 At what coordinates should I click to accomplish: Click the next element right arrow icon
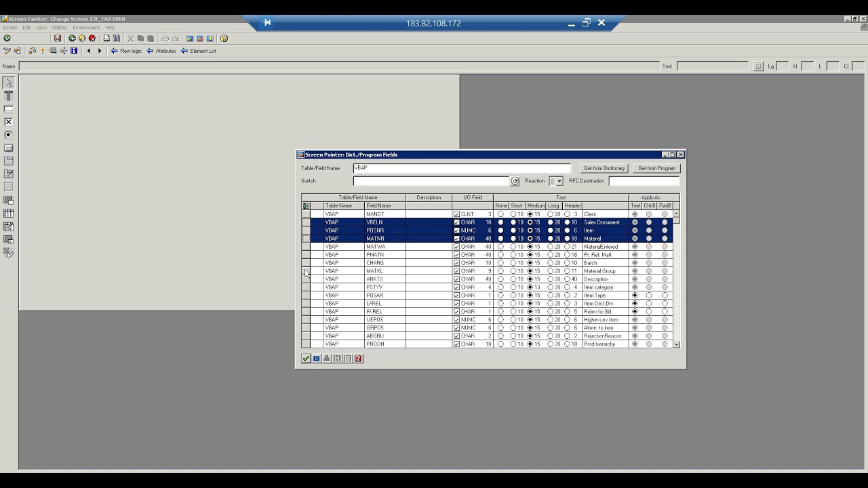[99, 51]
